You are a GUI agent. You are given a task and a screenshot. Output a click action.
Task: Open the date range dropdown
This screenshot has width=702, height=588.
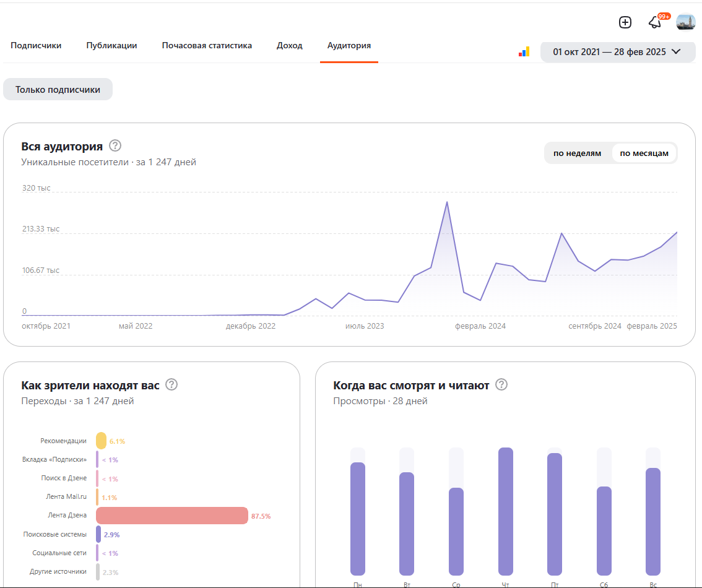click(x=609, y=52)
